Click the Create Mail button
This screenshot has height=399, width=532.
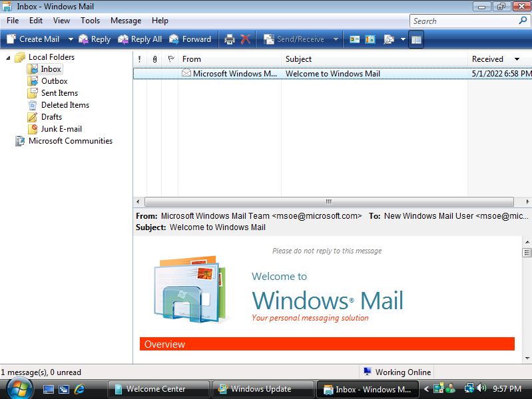pyautogui.click(x=33, y=39)
